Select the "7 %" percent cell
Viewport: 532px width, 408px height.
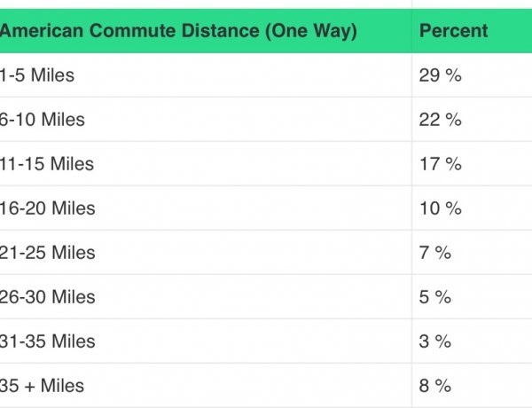tap(434, 253)
